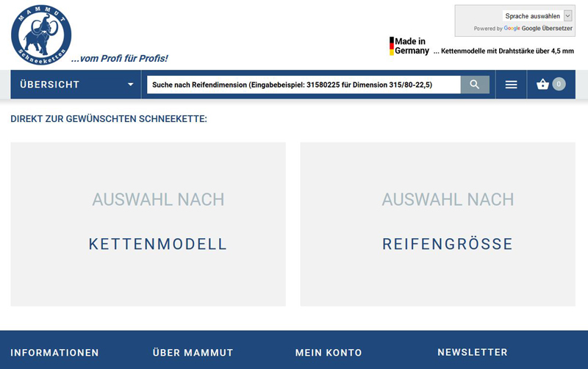Image resolution: width=588 pixels, height=369 pixels.
Task: Go to Mein Konto footer section
Action: [329, 353]
